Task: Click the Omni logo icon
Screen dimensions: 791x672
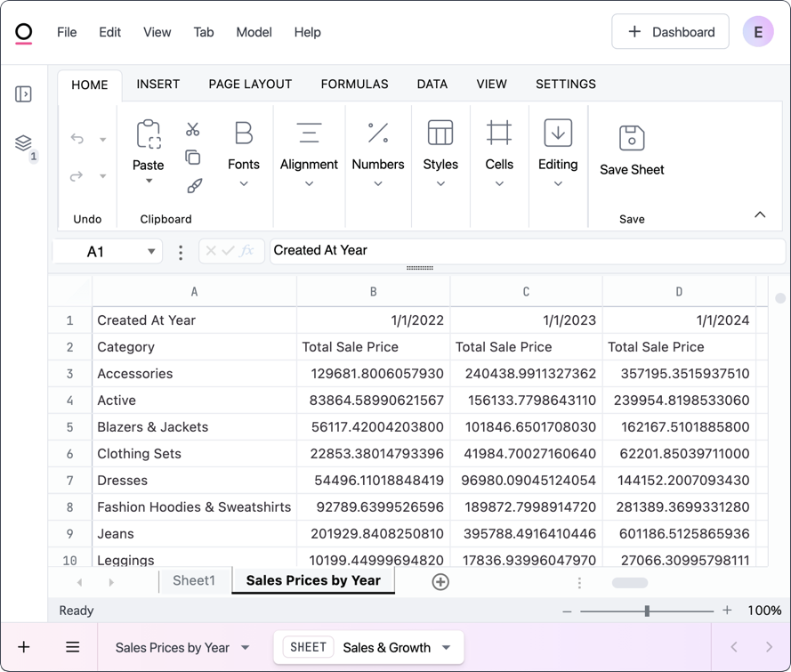Action: pos(24,33)
